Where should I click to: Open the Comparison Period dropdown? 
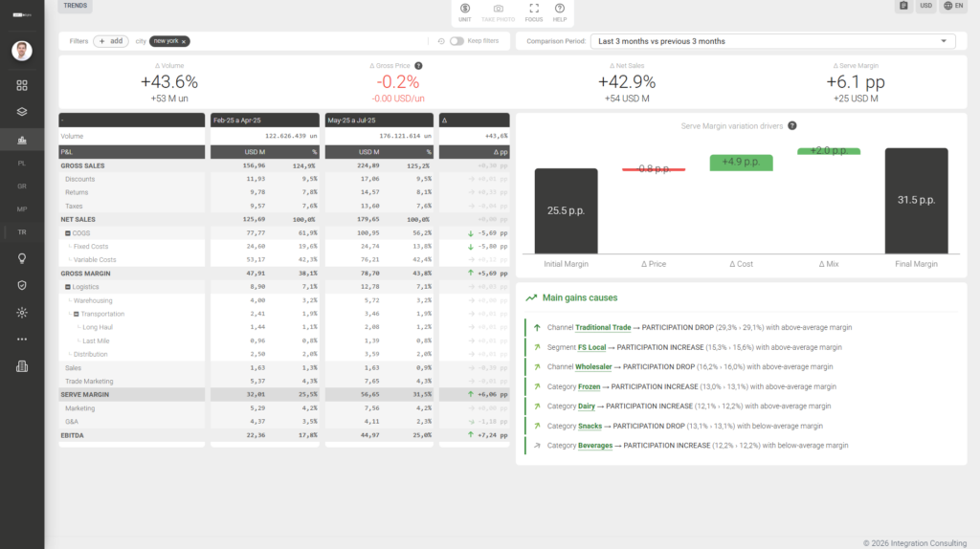pyautogui.click(x=772, y=41)
